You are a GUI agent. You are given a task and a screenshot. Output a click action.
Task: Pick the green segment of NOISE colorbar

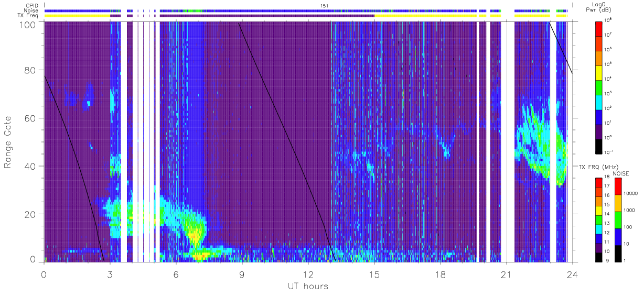[618, 219]
